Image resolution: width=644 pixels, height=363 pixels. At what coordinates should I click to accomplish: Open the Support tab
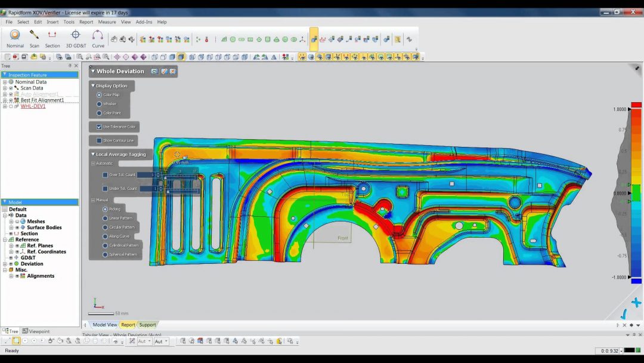point(147,325)
